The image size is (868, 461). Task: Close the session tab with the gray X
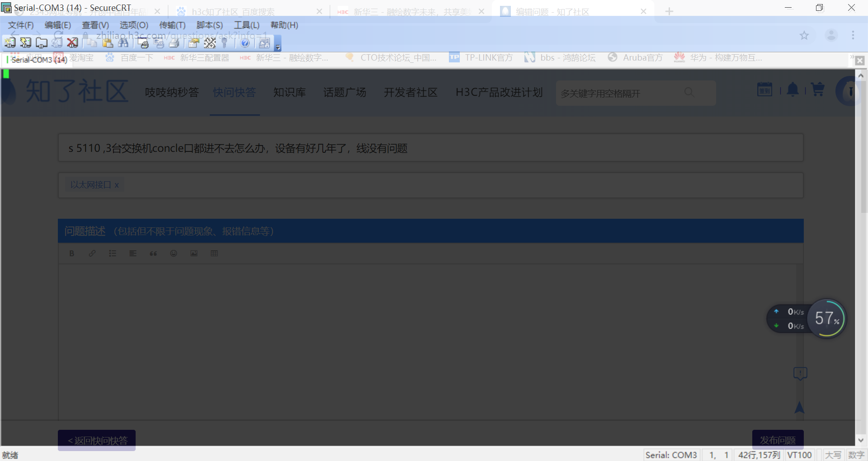[x=860, y=61]
